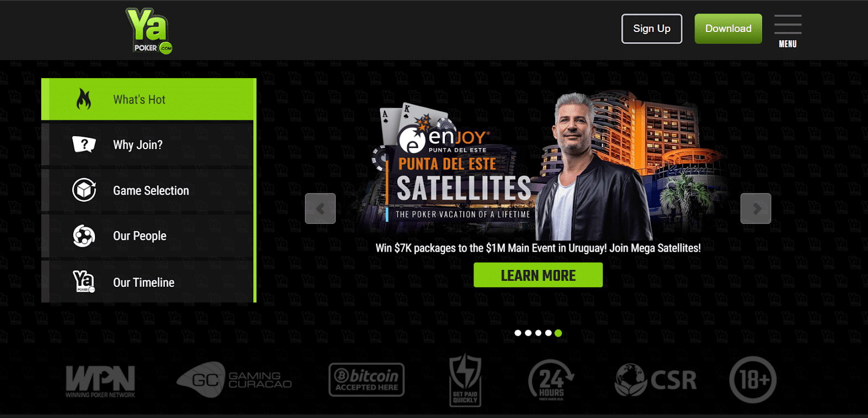Open the hamburger MENU icon
The width and height of the screenshot is (868, 418).
[x=788, y=31]
